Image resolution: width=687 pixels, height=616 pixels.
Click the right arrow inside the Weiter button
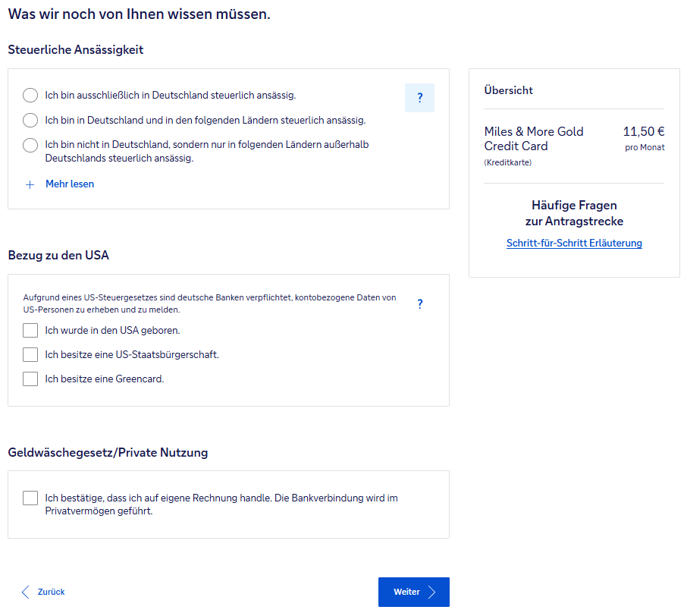click(x=432, y=592)
